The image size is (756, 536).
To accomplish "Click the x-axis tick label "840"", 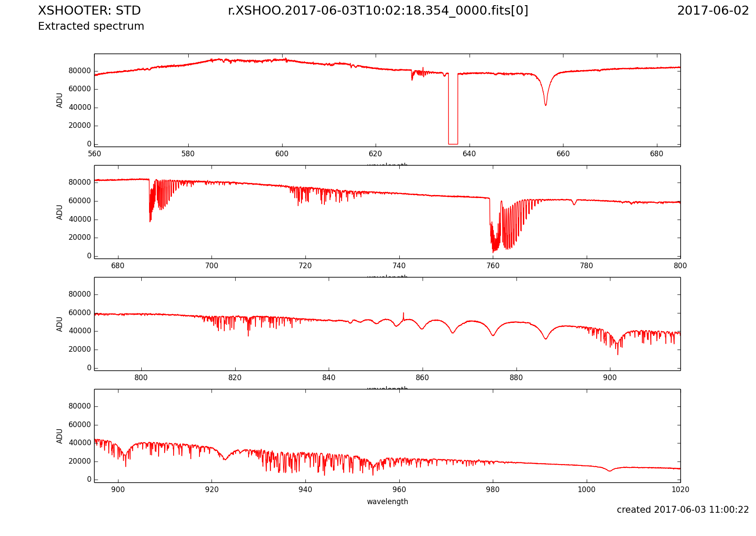I will 329,378.
